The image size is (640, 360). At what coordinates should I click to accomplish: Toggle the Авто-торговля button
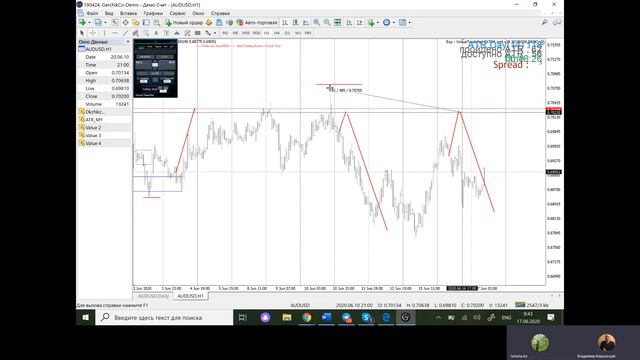(257, 22)
